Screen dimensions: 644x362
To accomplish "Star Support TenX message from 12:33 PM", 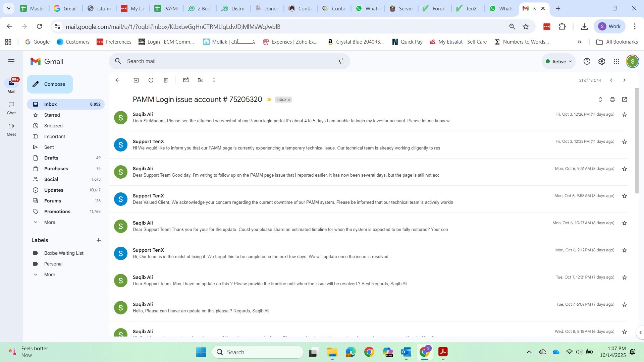I will [625, 142].
